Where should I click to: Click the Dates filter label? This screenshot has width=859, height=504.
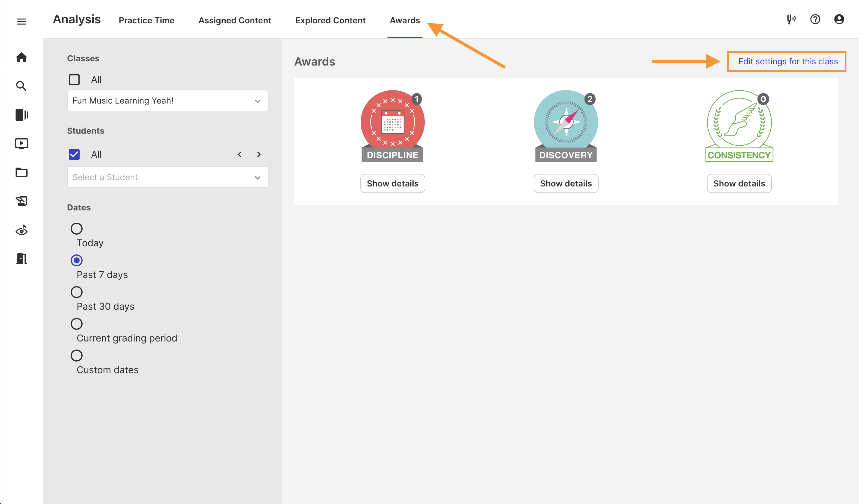point(79,207)
